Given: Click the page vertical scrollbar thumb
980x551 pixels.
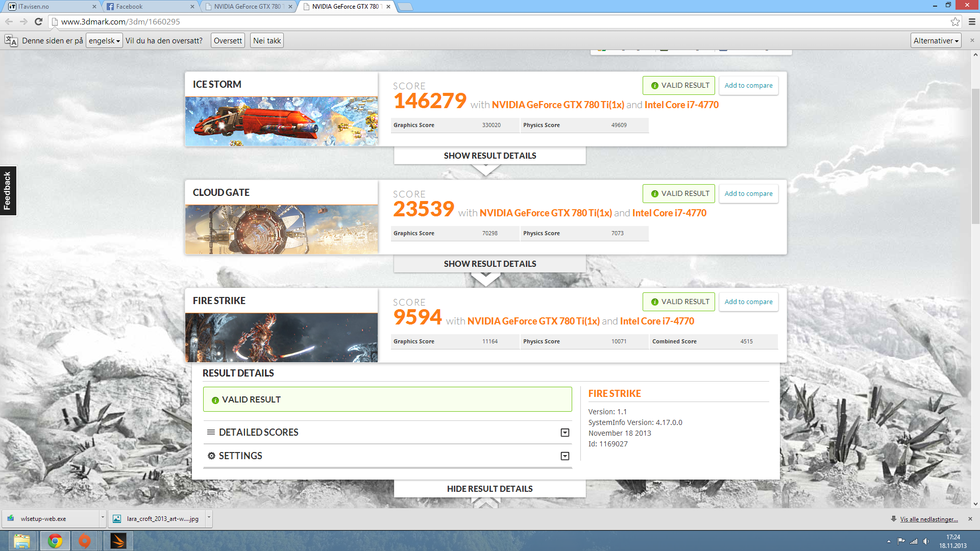Looking at the screenshot, I should tap(975, 156).
